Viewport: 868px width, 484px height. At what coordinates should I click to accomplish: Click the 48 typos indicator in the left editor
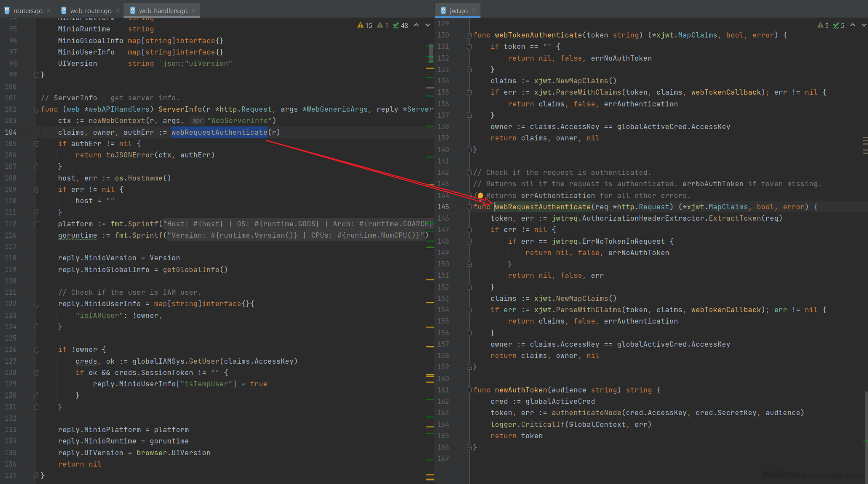[400, 25]
